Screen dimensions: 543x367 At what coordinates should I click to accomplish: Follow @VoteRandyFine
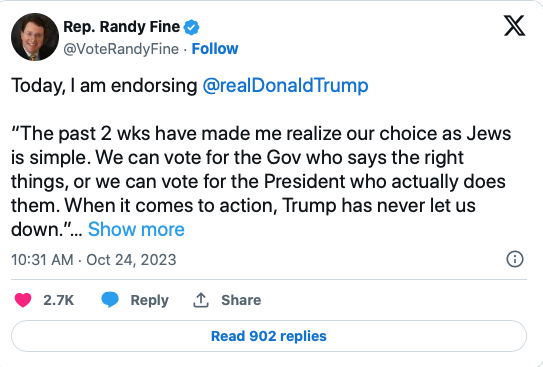(x=215, y=49)
